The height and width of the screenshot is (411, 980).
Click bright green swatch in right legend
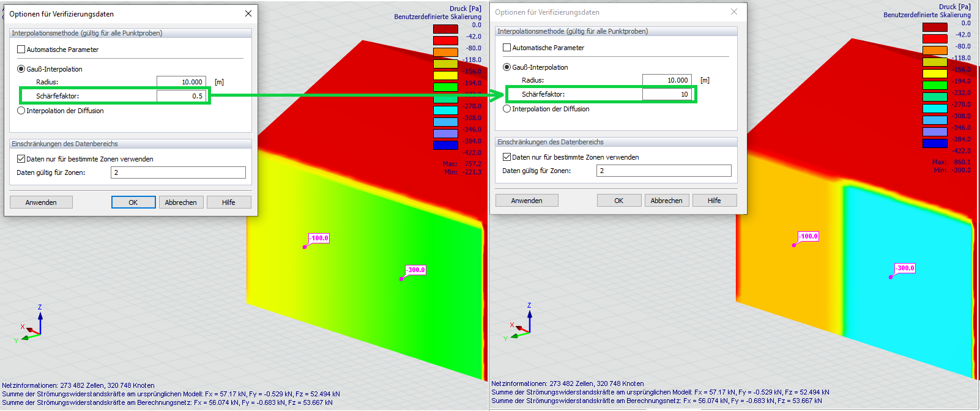935,85
